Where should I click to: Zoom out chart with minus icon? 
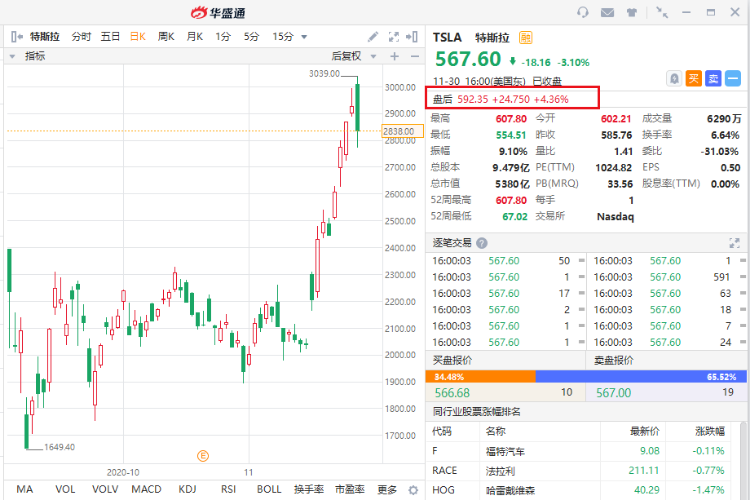pyautogui.click(x=415, y=56)
